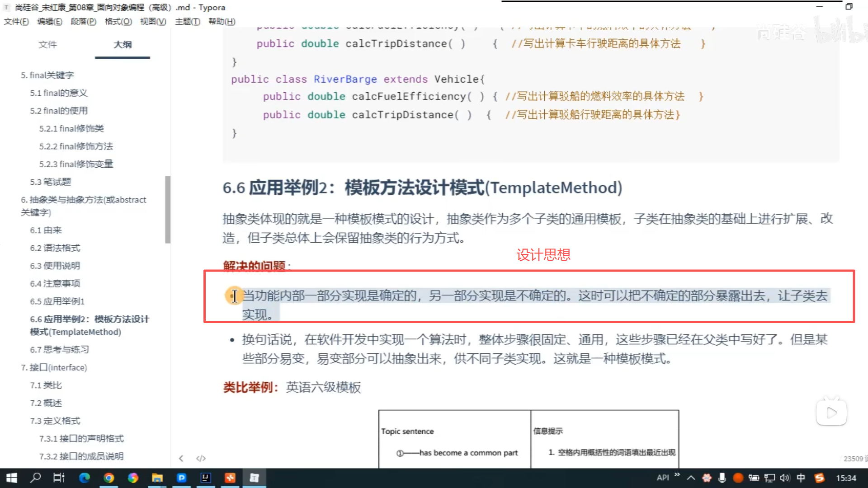Open the 主题(T) menu
This screenshot has height=488, width=868.
187,21
